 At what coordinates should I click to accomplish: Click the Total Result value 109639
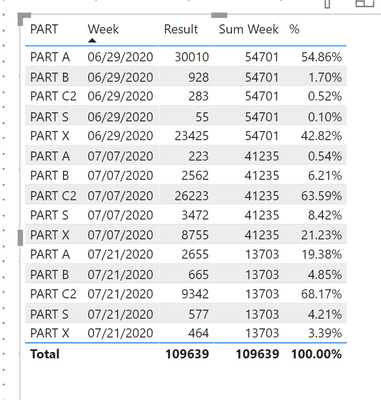[x=187, y=354]
